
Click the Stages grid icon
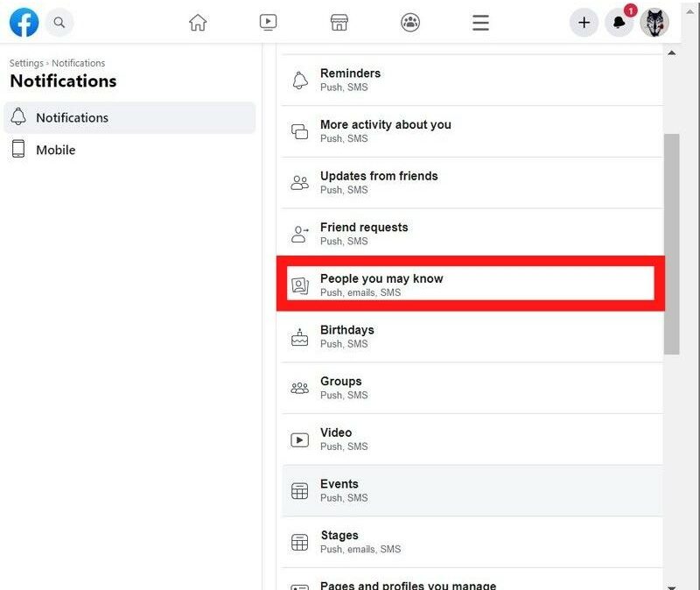point(300,542)
